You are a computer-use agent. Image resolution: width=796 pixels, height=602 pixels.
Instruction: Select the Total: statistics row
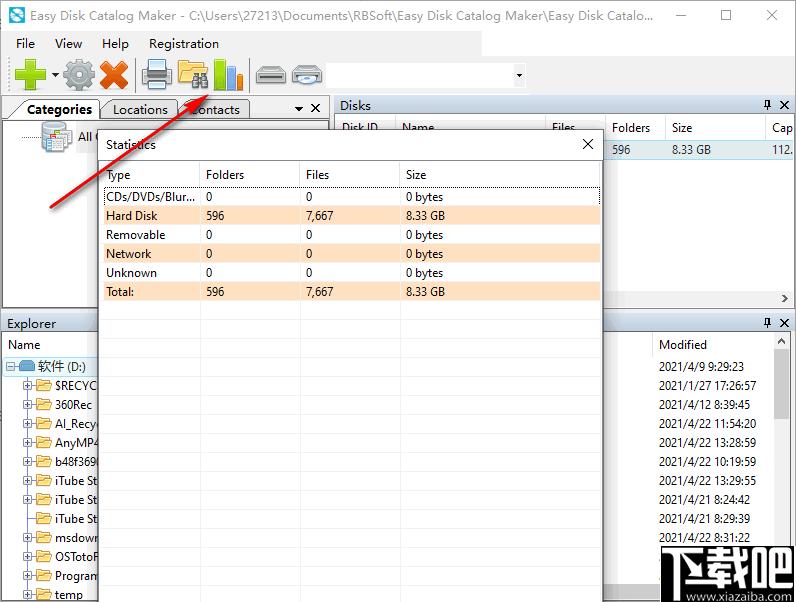point(351,292)
